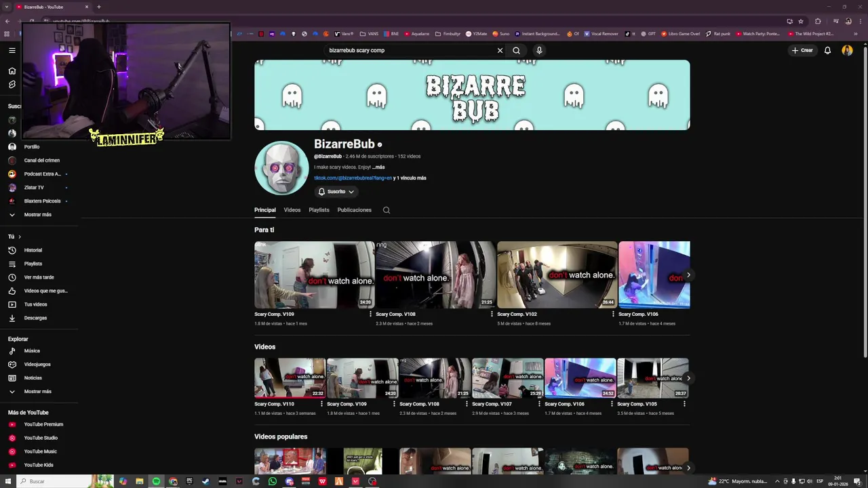868x488 pixels.
Task: Switch to the Principal tab
Action: pos(265,210)
